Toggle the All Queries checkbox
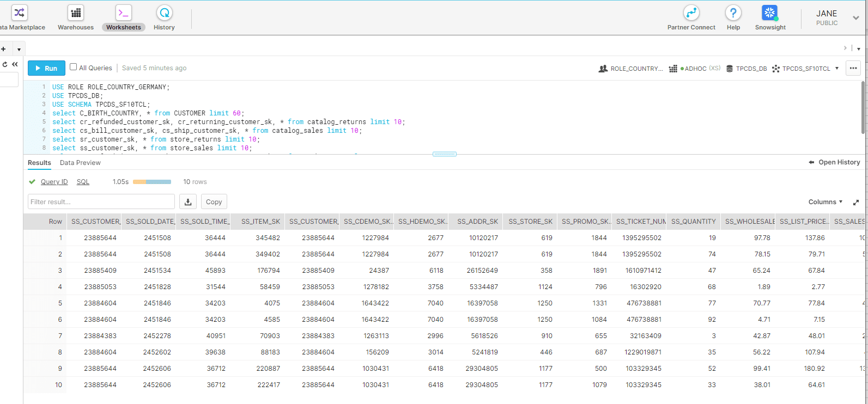The height and width of the screenshot is (404, 868). 73,67
